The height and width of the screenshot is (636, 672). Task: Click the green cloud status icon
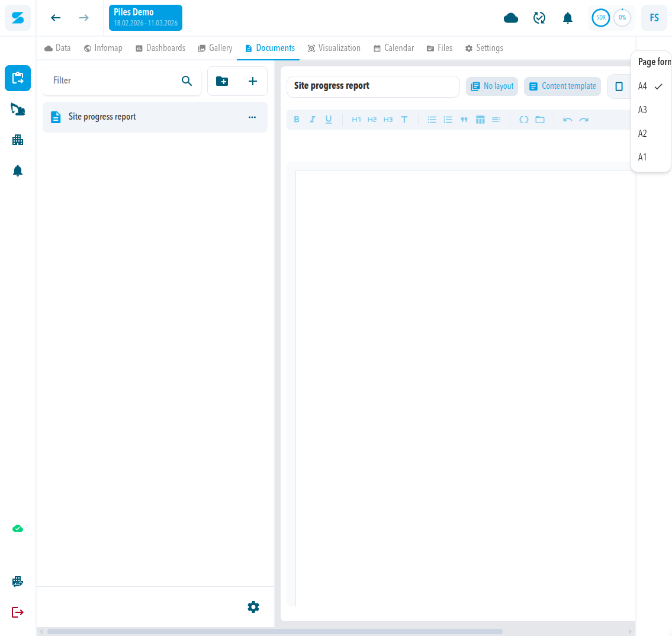tap(18, 528)
